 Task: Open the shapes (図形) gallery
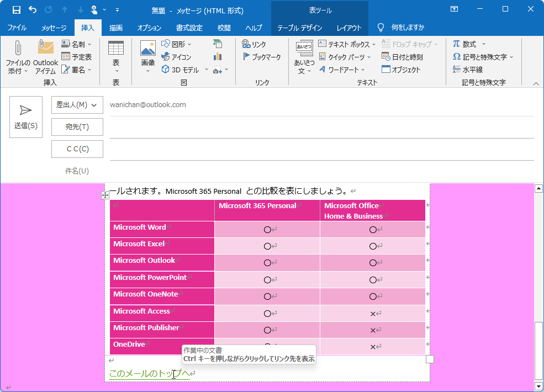pyautogui.click(x=176, y=44)
